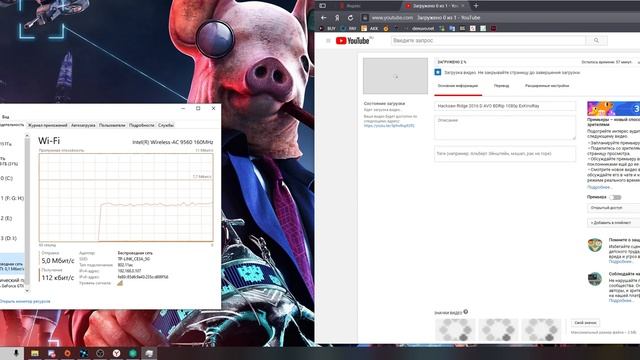Click the Wi-Fi throughput graph
The height and width of the screenshot is (360, 640).
126,198
